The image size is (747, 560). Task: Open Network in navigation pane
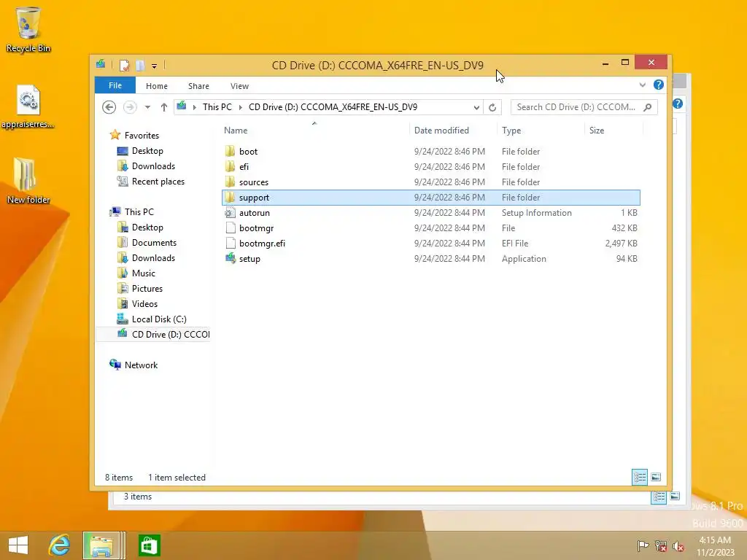point(141,365)
